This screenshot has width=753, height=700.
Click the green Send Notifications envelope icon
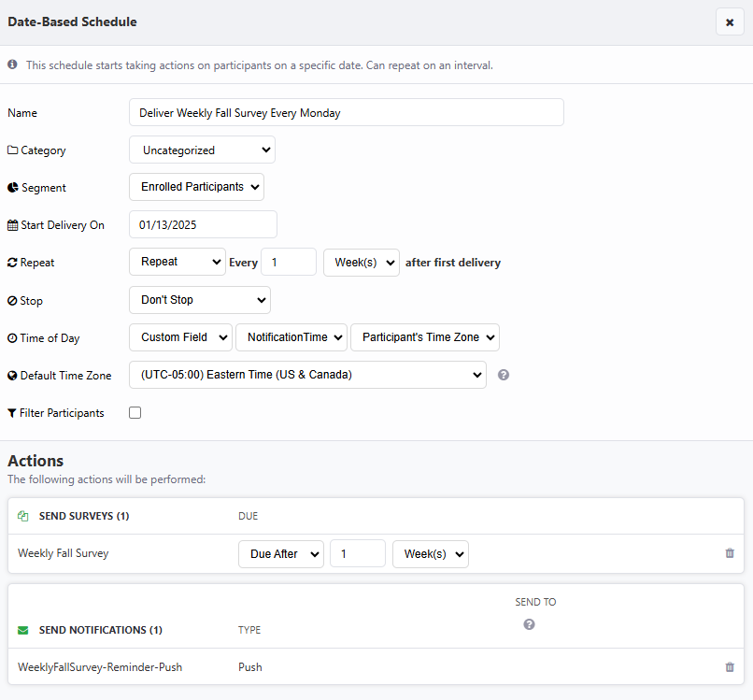pyautogui.click(x=23, y=630)
